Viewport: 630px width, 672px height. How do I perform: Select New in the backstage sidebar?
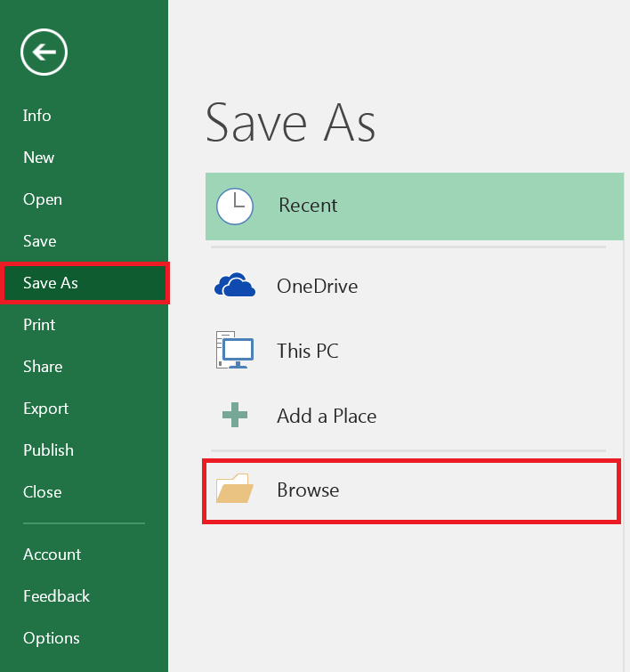(x=39, y=158)
